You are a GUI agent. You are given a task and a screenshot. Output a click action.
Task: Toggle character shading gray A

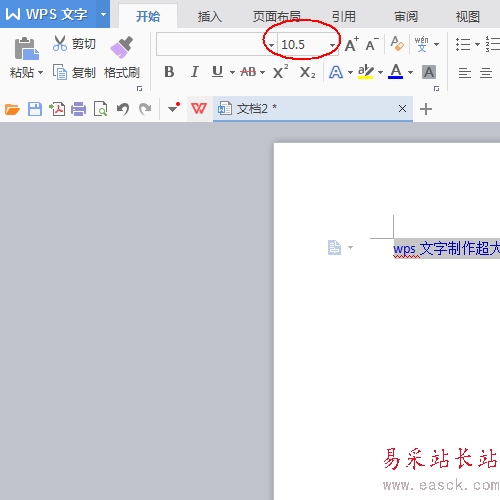(x=429, y=72)
